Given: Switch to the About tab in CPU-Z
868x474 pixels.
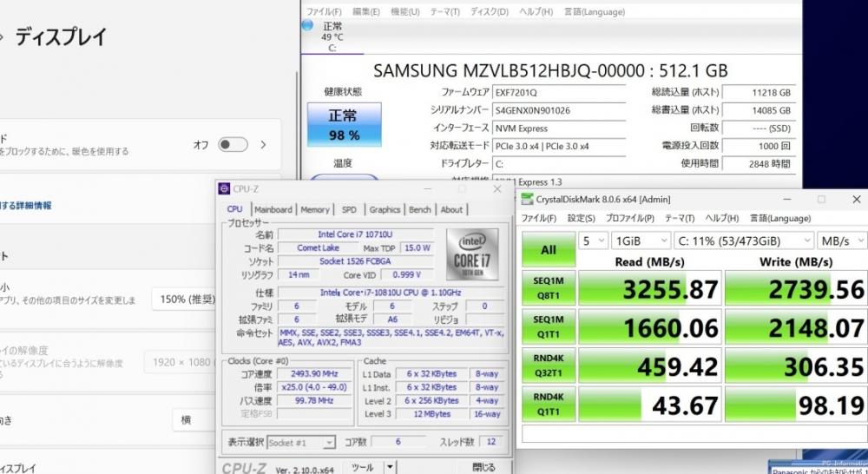Looking at the screenshot, I should pos(451,210).
